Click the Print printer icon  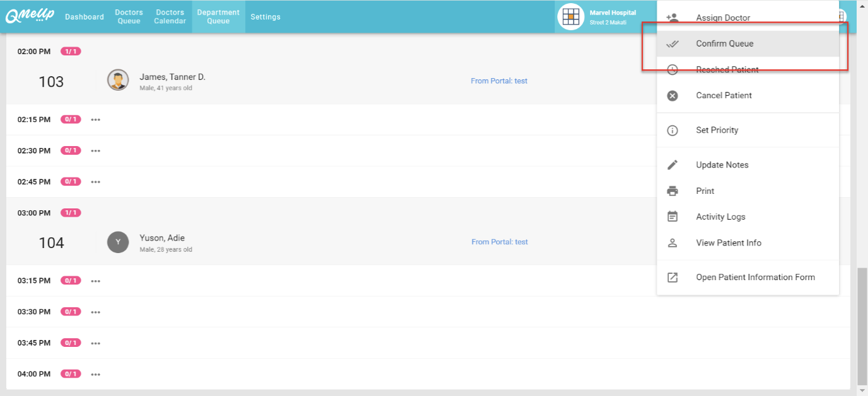tap(673, 191)
